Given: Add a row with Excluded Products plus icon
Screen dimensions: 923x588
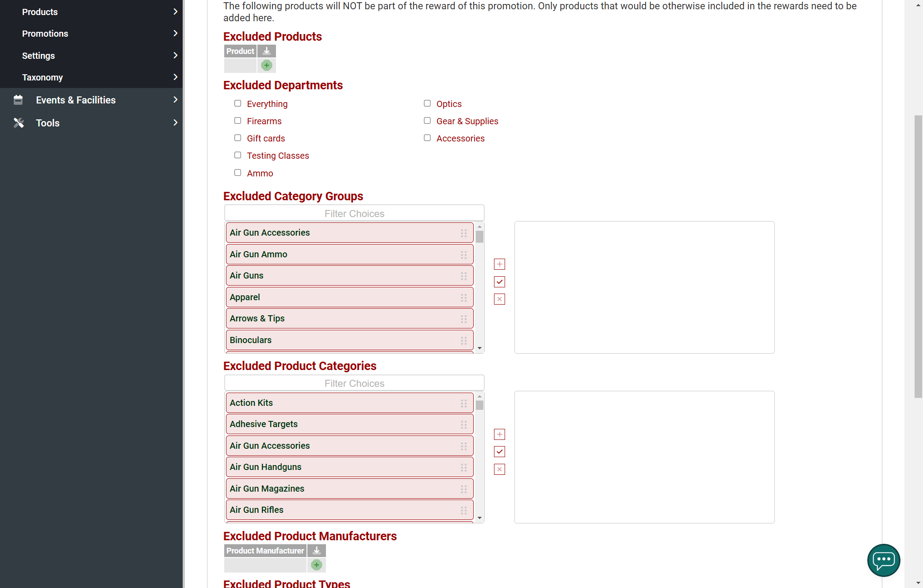Looking at the screenshot, I should click(x=267, y=65).
